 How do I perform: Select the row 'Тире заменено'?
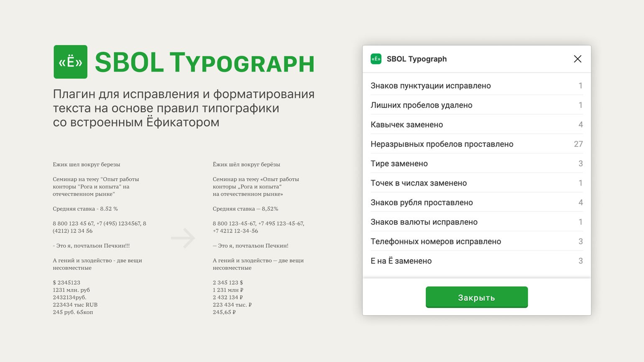pyautogui.click(x=477, y=163)
